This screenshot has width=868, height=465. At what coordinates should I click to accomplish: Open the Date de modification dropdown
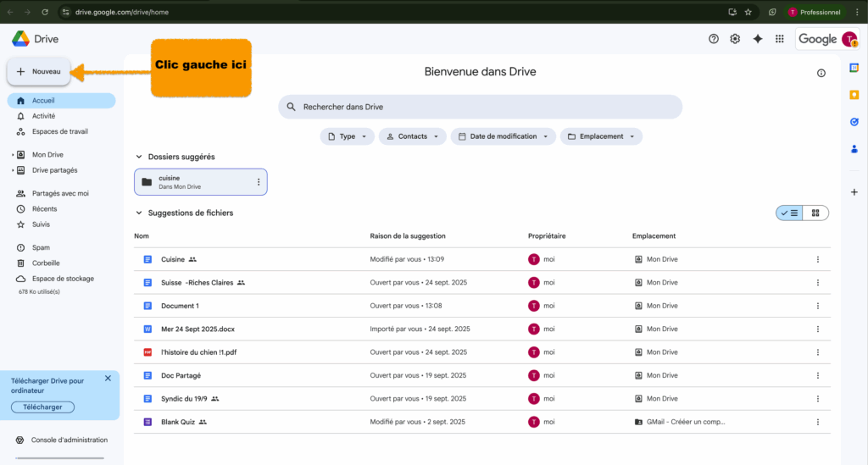[503, 136]
